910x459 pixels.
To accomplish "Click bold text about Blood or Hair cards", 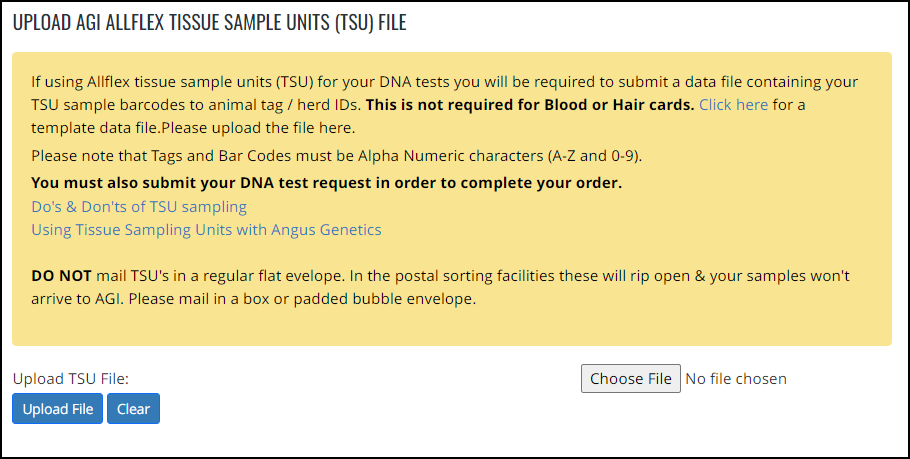I will pyautogui.click(x=530, y=105).
